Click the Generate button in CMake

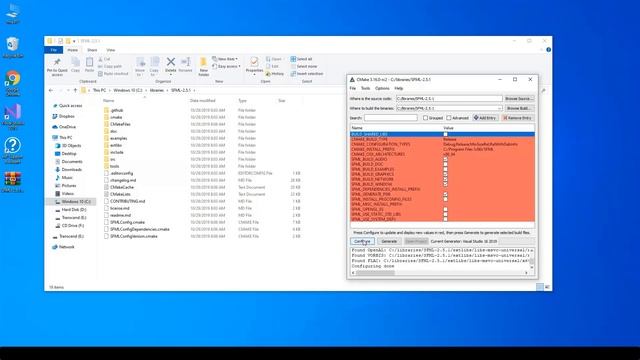click(389, 241)
